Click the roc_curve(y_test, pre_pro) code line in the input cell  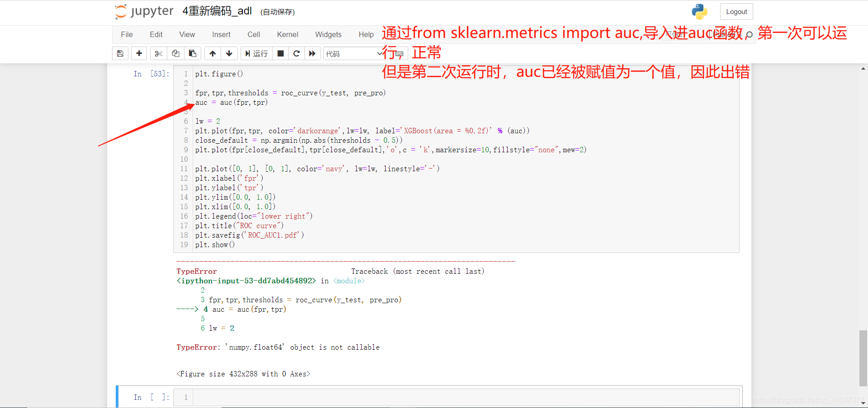pos(290,93)
